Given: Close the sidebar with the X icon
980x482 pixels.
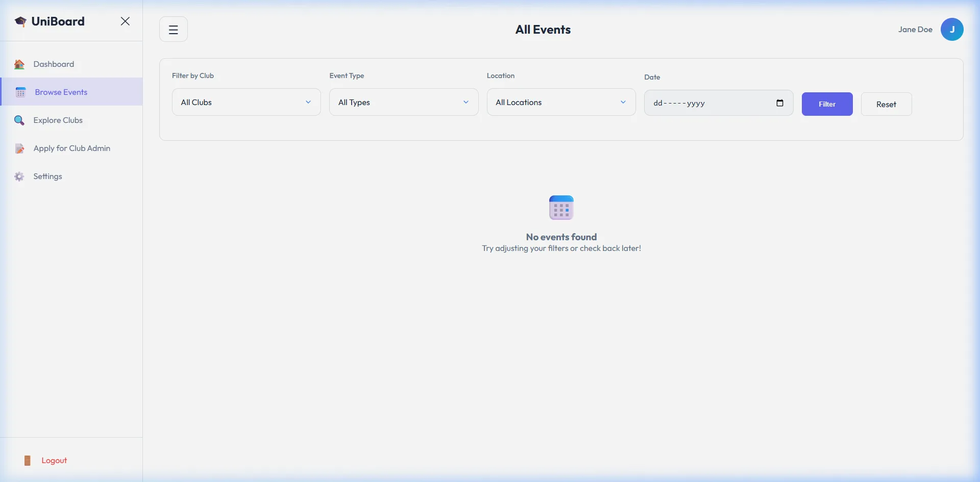Looking at the screenshot, I should (125, 21).
